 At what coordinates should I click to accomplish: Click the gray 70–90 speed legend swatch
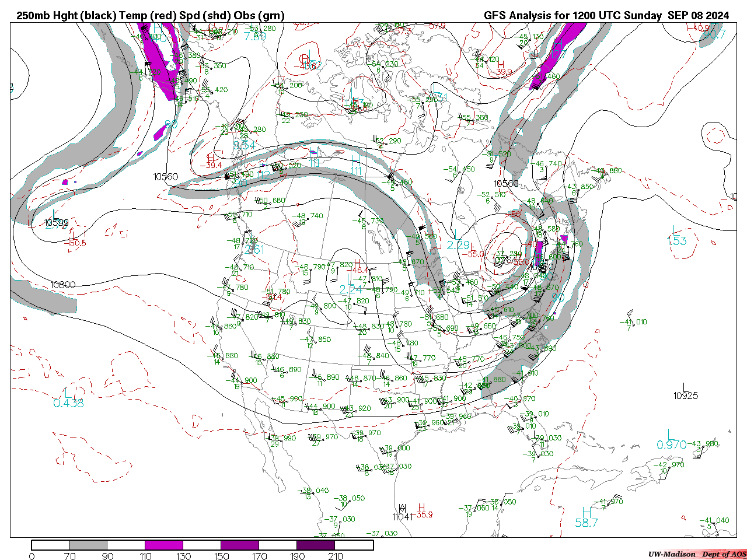(x=88, y=545)
